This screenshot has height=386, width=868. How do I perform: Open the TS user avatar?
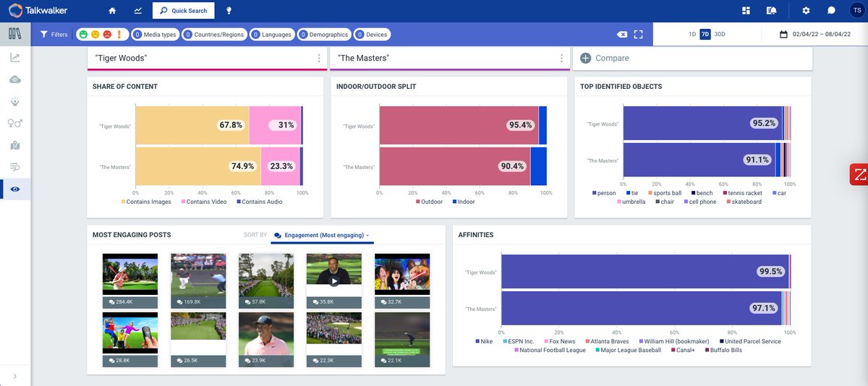(x=856, y=11)
